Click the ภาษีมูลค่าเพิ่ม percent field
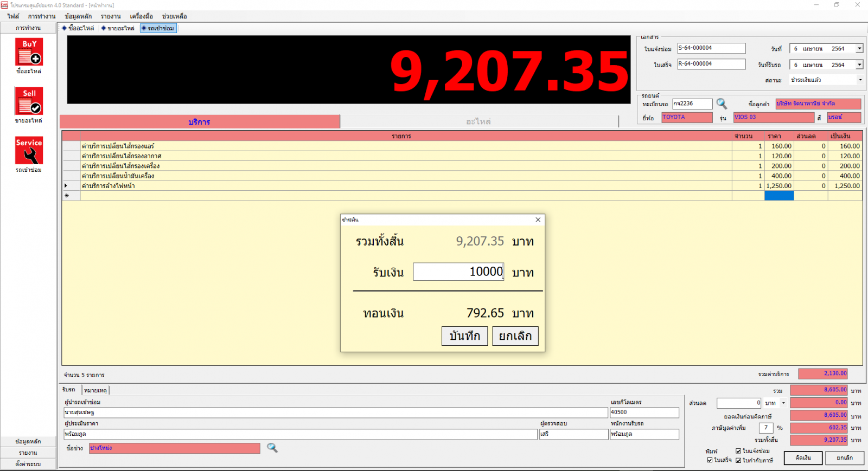The width and height of the screenshot is (868, 471). click(x=766, y=428)
